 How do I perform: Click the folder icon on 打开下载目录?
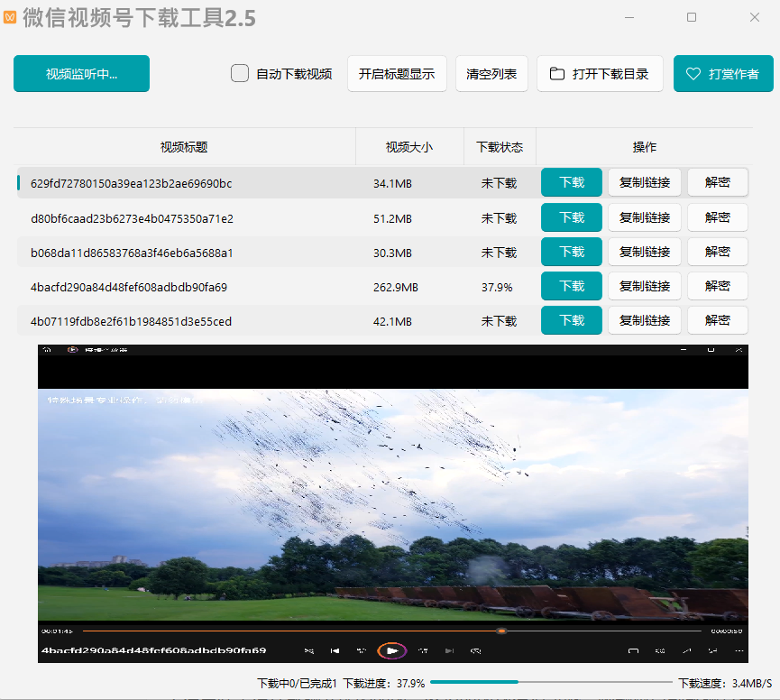pyautogui.click(x=557, y=74)
